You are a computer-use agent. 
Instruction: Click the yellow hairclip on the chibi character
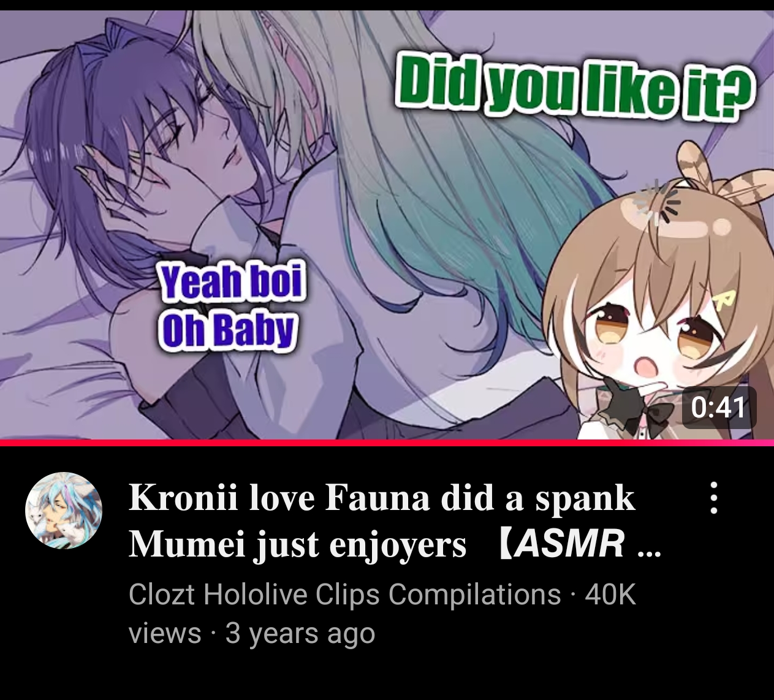[x=725, y=299]
